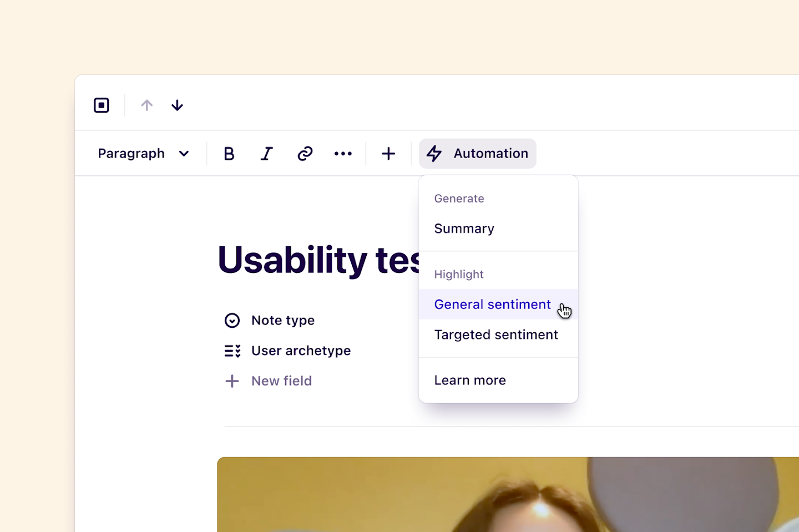Screen dimensions: 799x532
Task: Open more formatting options (three dots)
Action: pos(343,154)
